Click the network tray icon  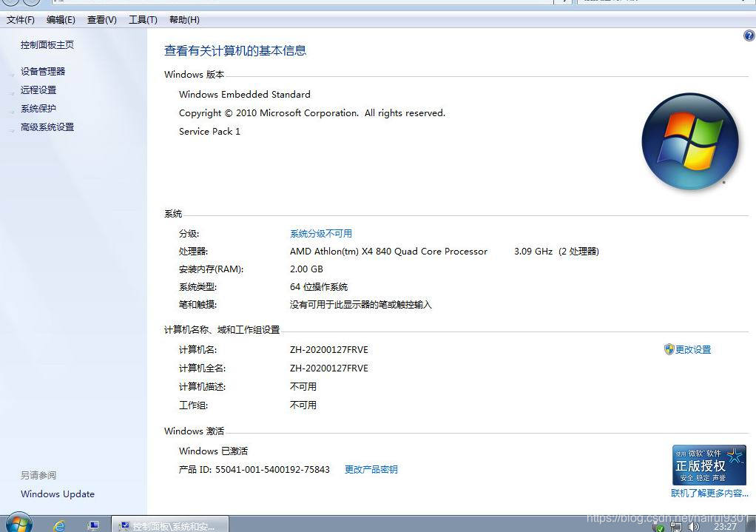(x=676, y=527)
